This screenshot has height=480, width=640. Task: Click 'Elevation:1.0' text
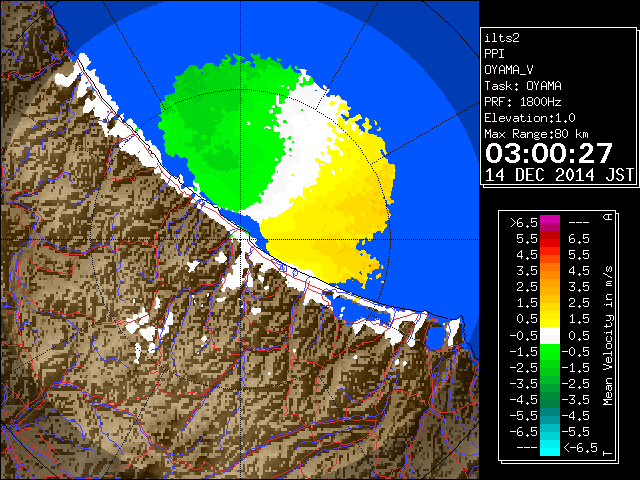point(530,118)
